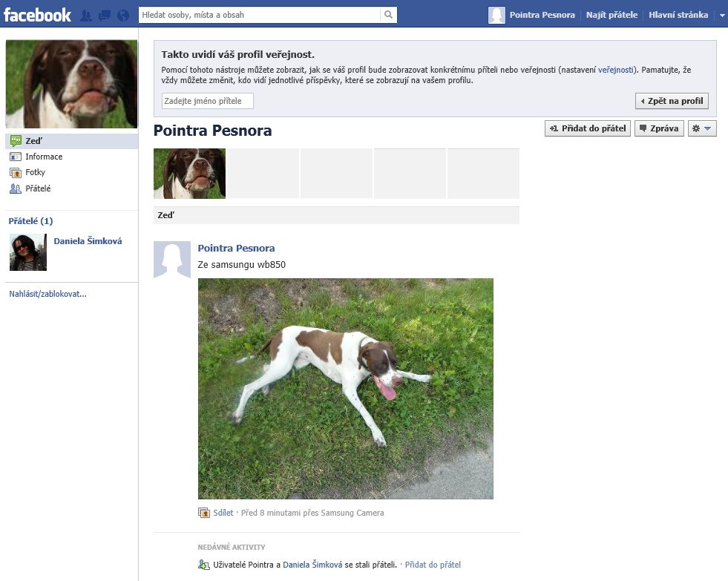Click the friend name input field
The height and width of the screenshot is (581, 728).
pos(207,101)
